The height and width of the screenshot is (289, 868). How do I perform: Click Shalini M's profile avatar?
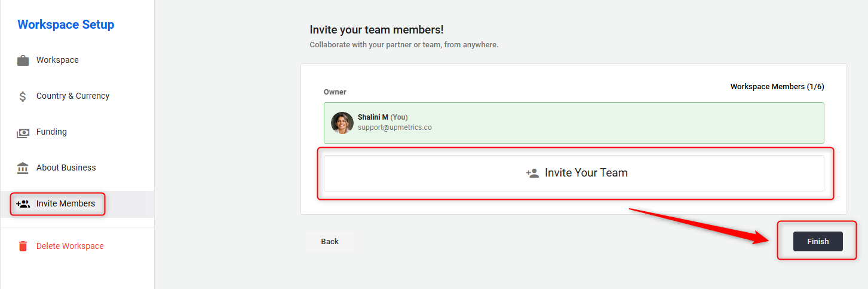(342, 123)
